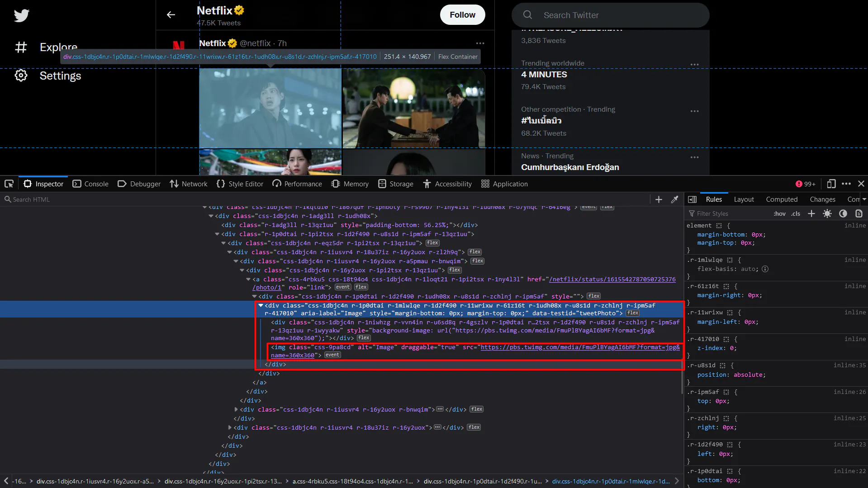Click inside the Search HTML field
The height and width of the screenshot is (488, 868).
45,199
